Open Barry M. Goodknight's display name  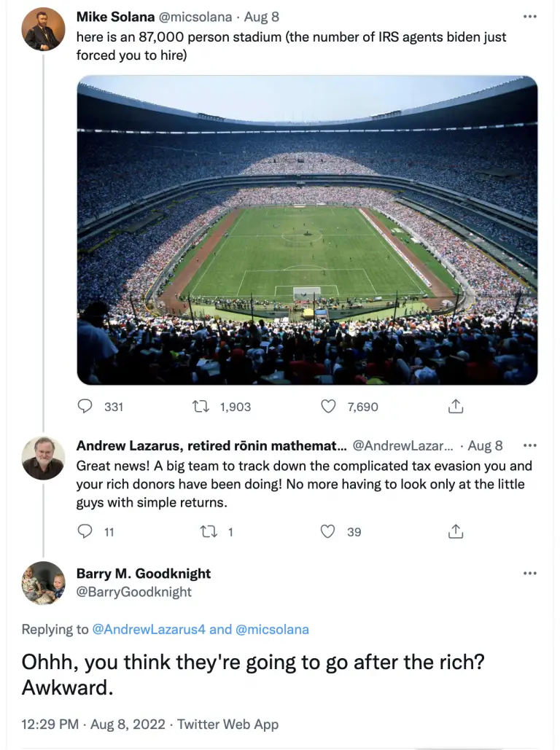click(144, 573)
